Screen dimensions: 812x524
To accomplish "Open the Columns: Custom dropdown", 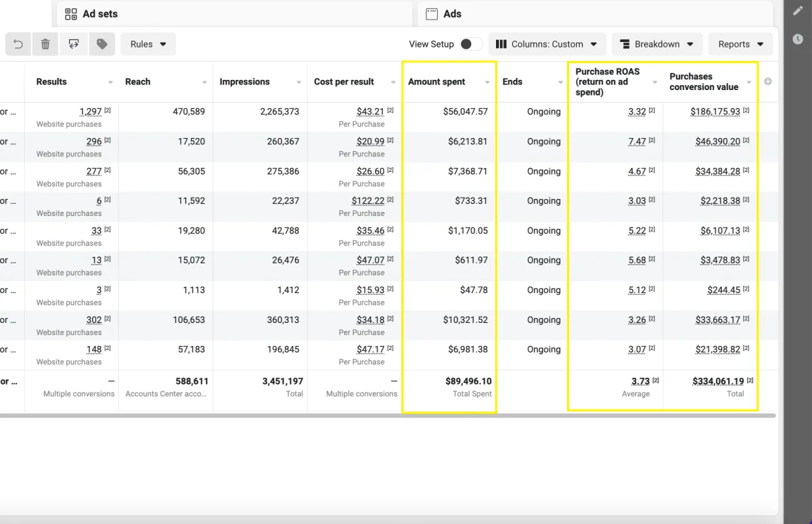I will point(547,44).
